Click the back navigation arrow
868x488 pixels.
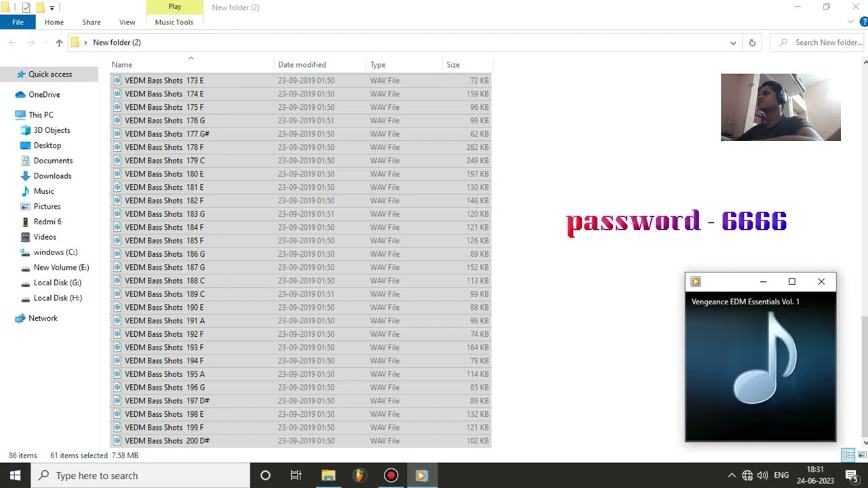pos(12,43)
